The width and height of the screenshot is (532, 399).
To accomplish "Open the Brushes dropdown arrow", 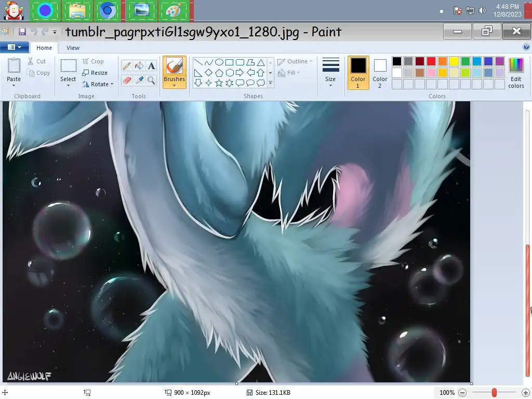I will point(175,86).
